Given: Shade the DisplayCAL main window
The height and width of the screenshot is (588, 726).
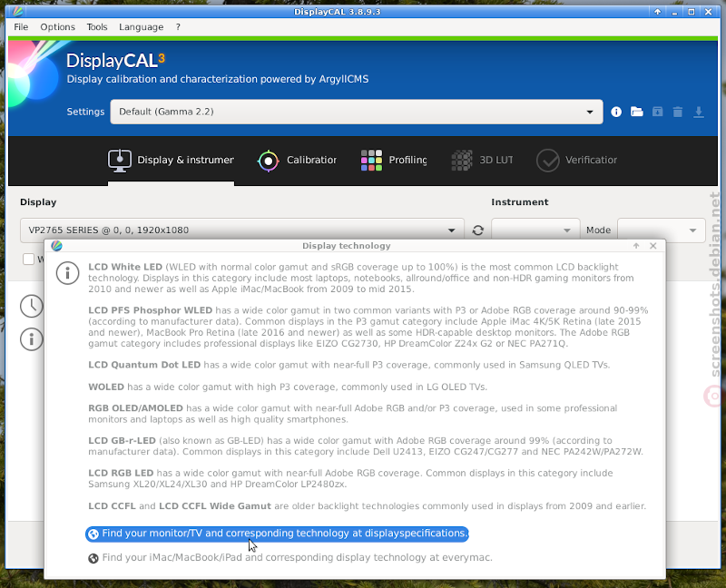Looking at the screenshot, I should point(657,12).
